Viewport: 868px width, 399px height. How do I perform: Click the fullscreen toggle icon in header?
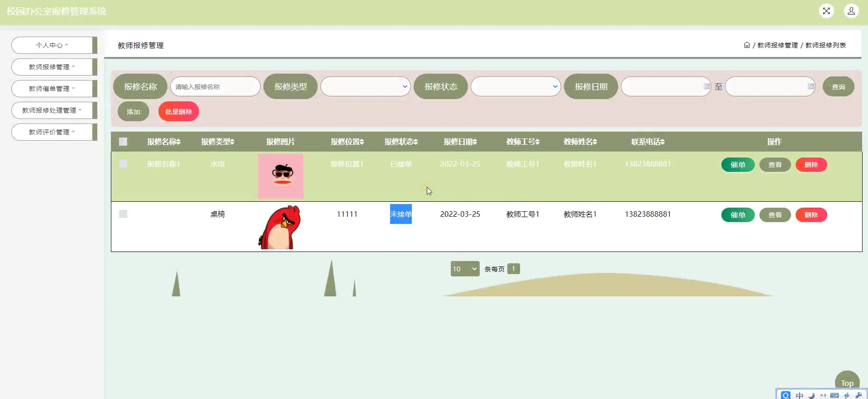point(826,11)
